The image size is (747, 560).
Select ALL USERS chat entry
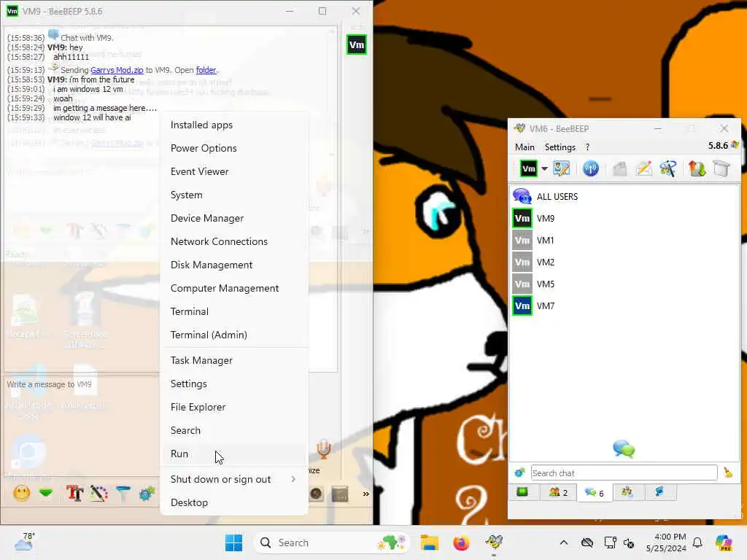tap(624, 197)
